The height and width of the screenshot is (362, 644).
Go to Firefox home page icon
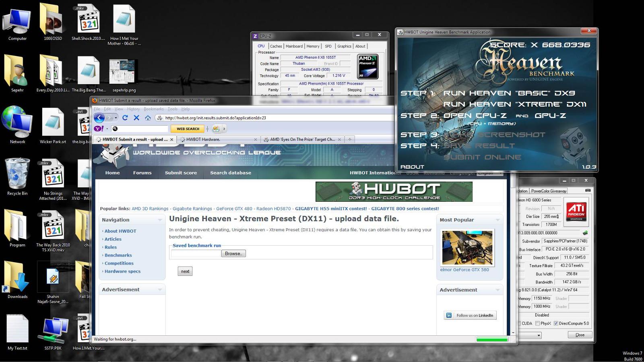point(148,118)
